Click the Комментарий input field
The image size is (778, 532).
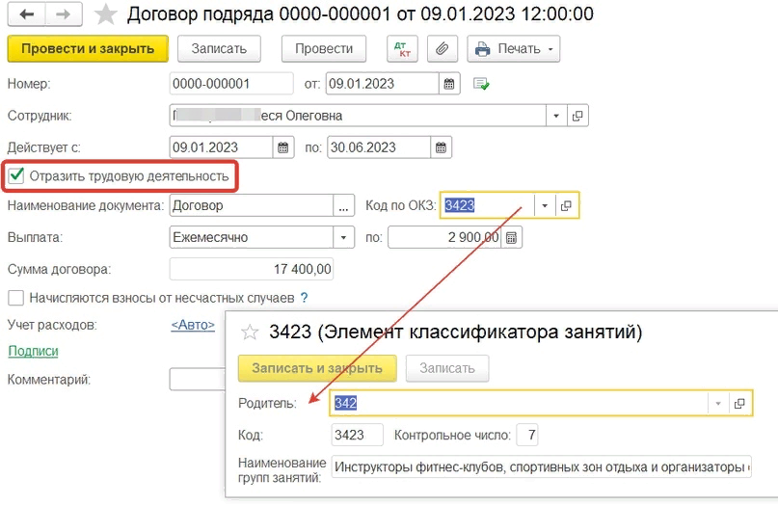click(x=197, y=380)
